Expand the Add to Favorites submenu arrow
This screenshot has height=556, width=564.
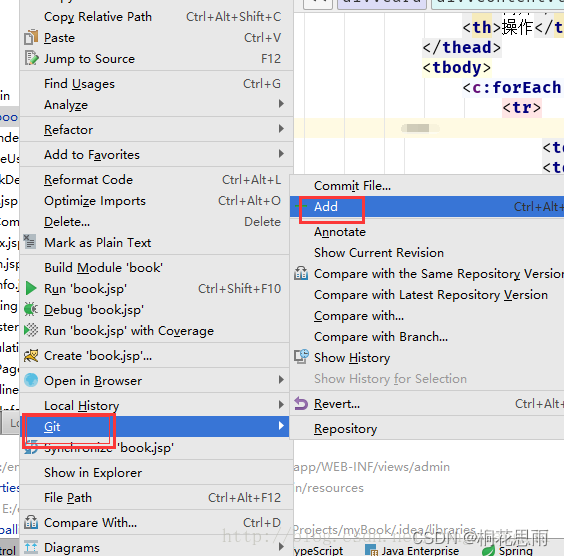coord(281,154)
